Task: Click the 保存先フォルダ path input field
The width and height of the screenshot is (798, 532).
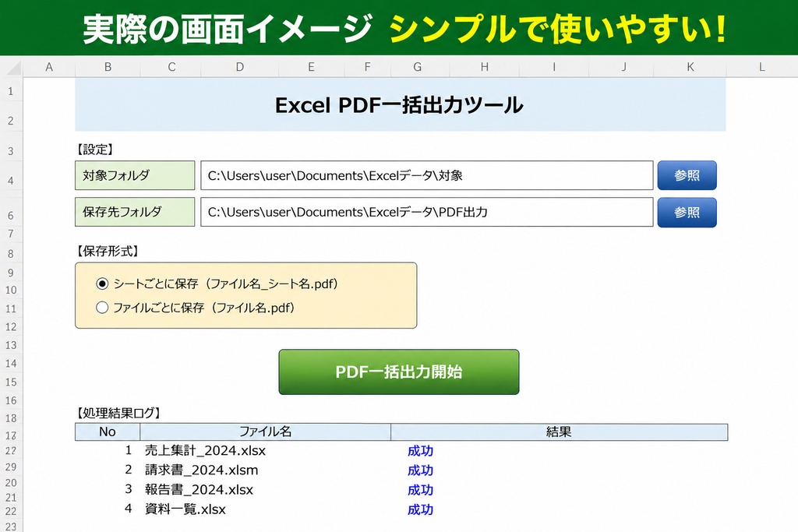Action: tap(426, 212)
